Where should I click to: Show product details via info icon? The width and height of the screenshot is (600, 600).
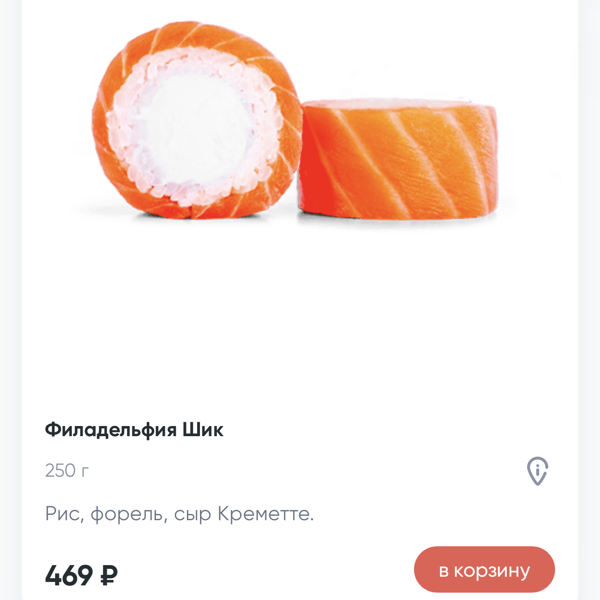point(538,471)
